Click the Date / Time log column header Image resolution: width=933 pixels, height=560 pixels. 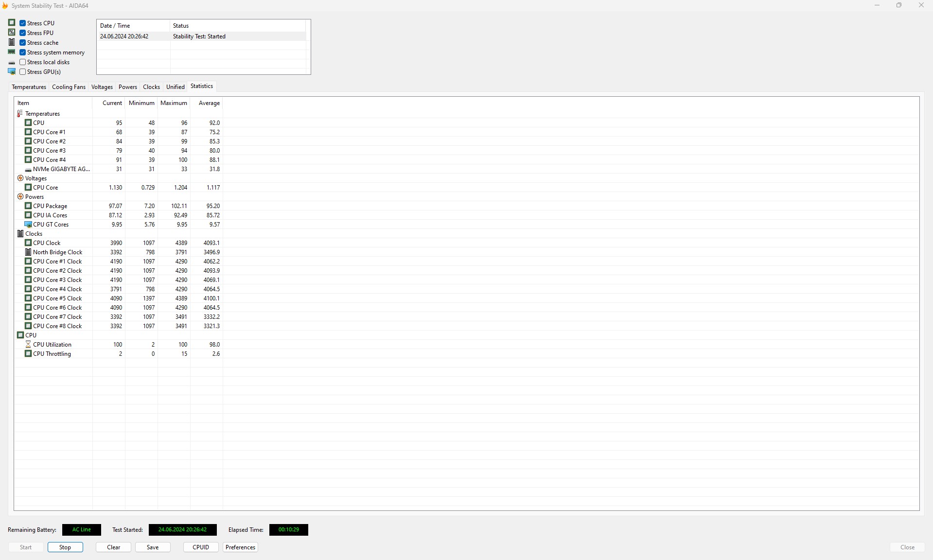point(133,26)
